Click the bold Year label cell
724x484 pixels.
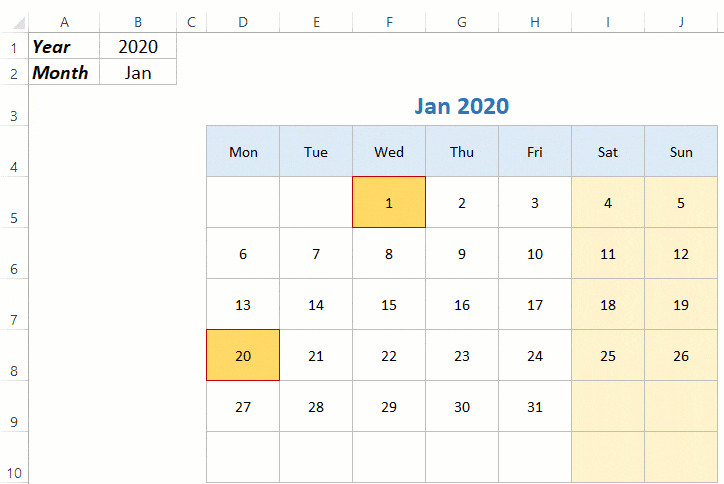64,46
